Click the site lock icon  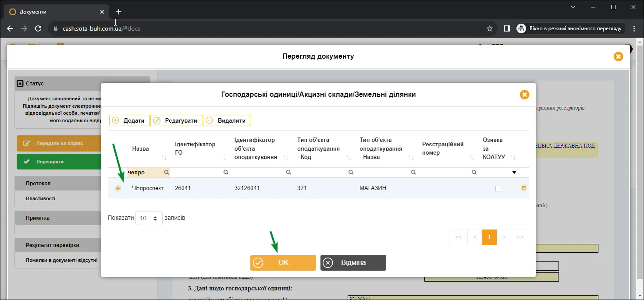point(56,28)
